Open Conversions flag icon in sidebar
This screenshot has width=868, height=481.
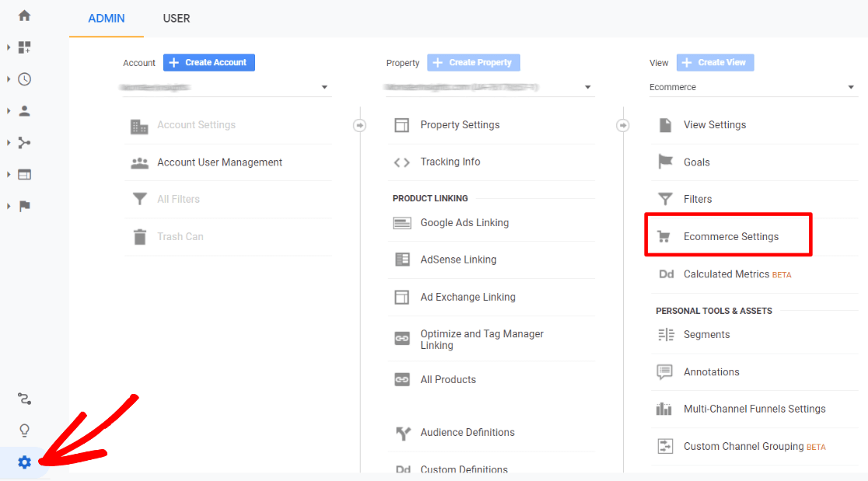coord(24,206)
